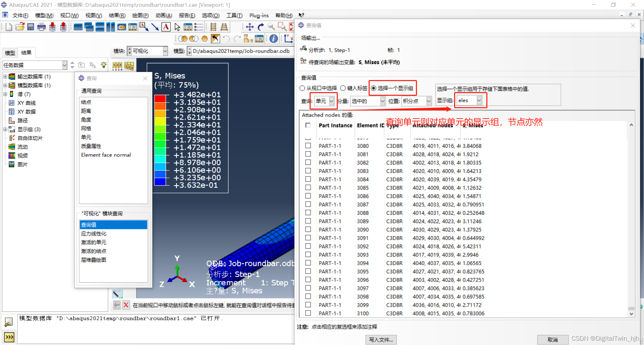The width and height of the screenshot is (644, 345).
Task: Open the Plug-ins menu
Action: pos(259,15)
